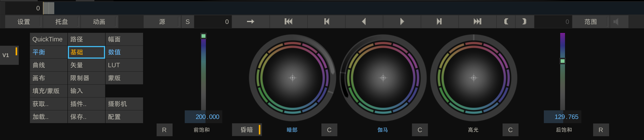Jump to the first frame (skip to start)

coord(288,22)
